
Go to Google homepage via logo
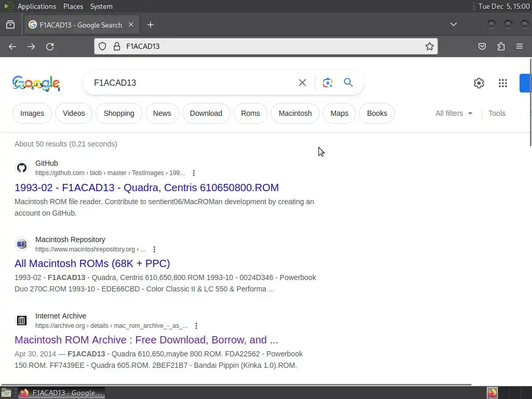click(36, 84)
